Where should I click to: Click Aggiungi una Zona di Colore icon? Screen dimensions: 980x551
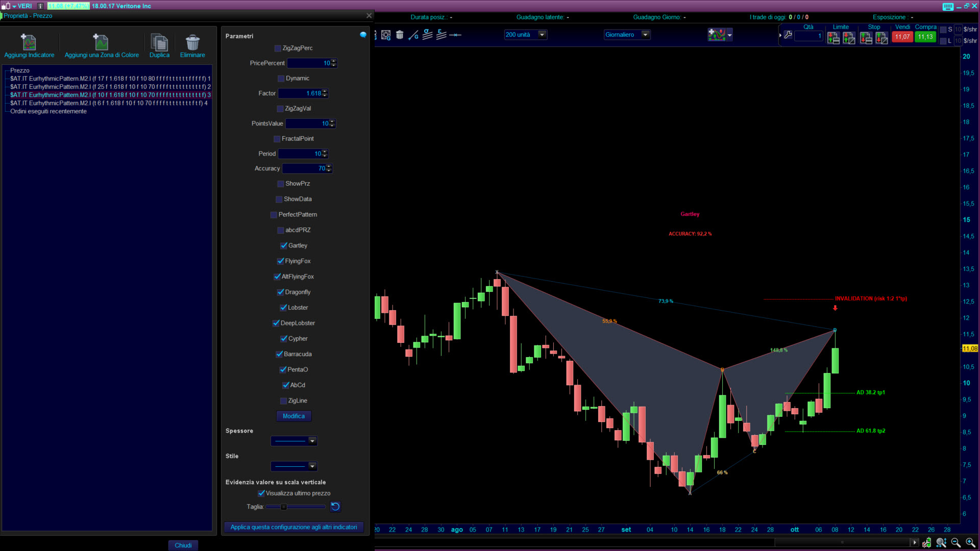[x=101, y=42]
